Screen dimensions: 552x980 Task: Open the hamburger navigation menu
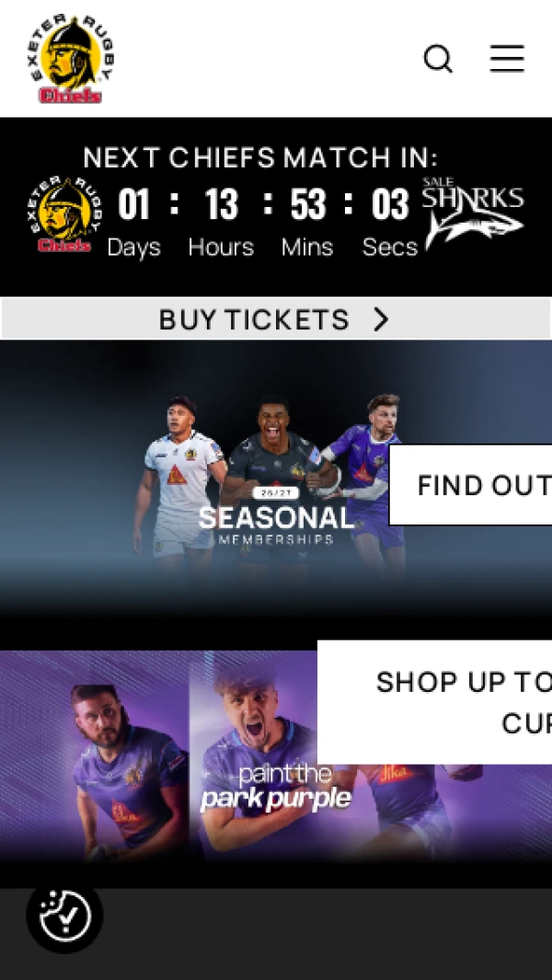[x=506, y=59]
